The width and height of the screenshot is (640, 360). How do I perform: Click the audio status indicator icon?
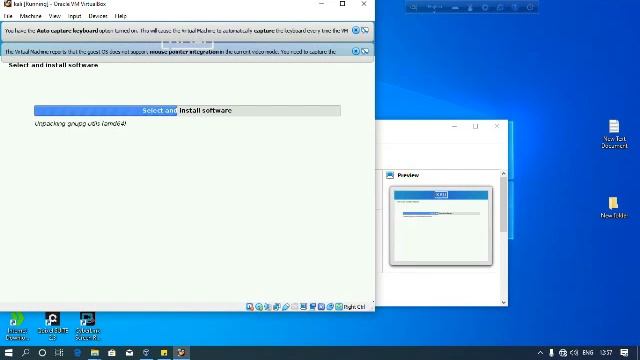coord(268,307)
